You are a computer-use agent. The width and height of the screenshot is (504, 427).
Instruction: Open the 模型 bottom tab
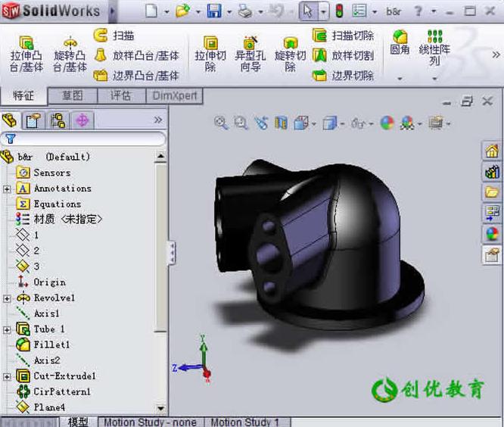78,422
